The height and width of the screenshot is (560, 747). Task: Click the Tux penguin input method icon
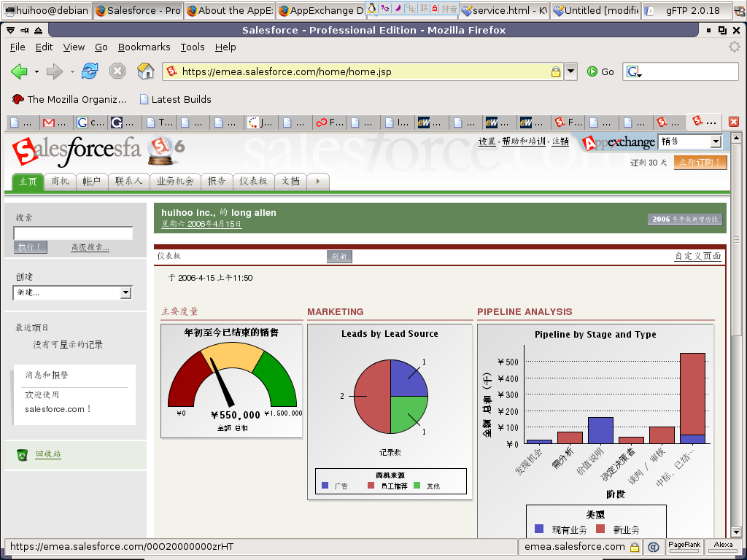[372, 9]
